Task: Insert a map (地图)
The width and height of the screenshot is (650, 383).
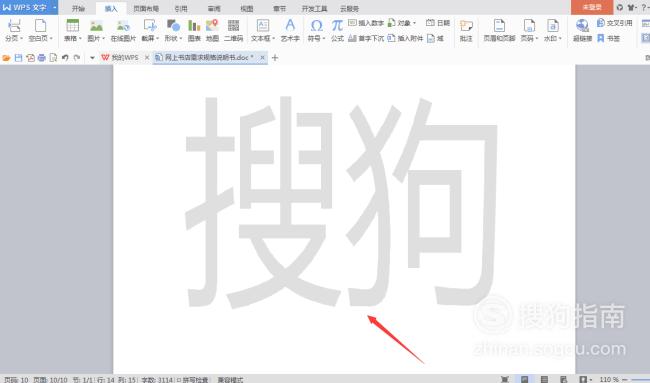Action: click(x=212, y=30)
